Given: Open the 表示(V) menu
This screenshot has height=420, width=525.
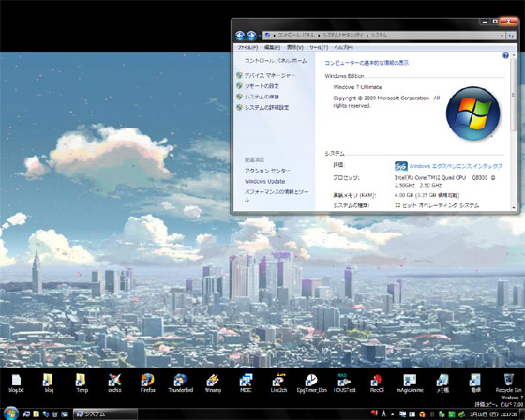Looking at the screenshot, I should (294, 47).
